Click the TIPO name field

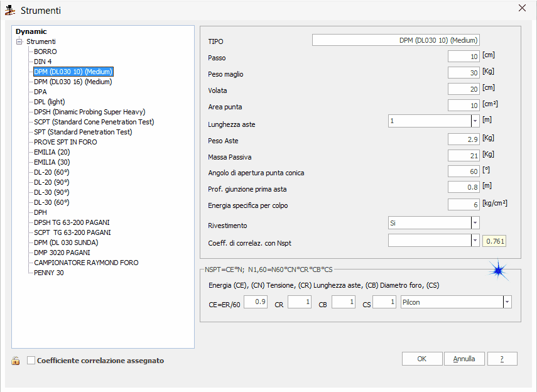396,40
